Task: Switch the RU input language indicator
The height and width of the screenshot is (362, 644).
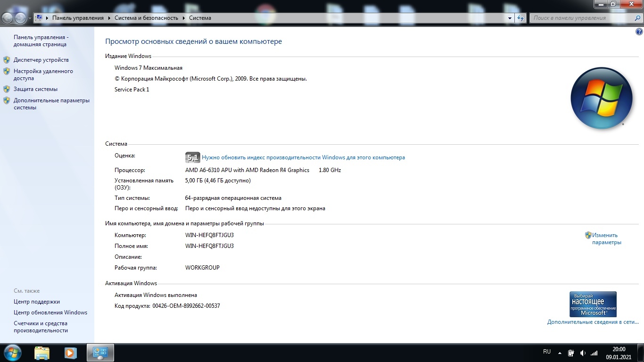Action: click(x=547, y=352)
